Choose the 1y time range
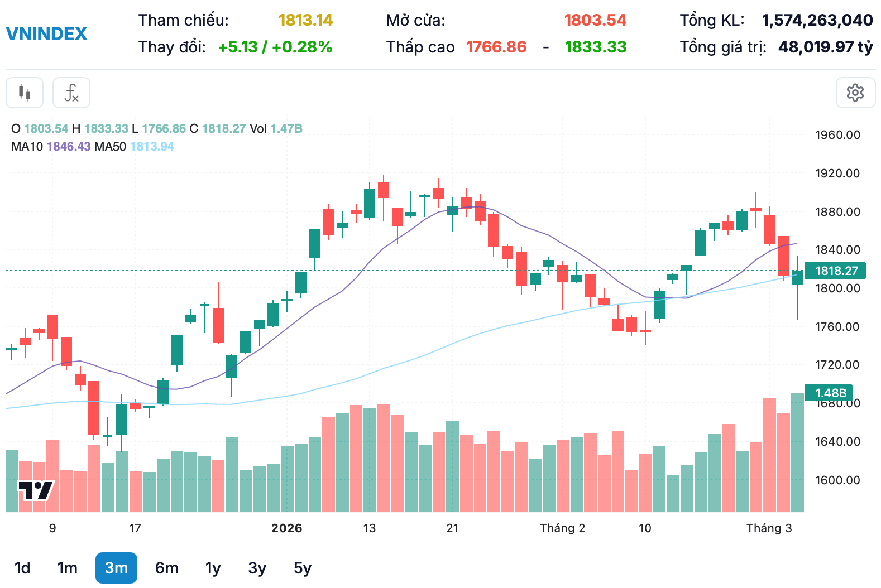881x588 pixels. coord(213,568)
